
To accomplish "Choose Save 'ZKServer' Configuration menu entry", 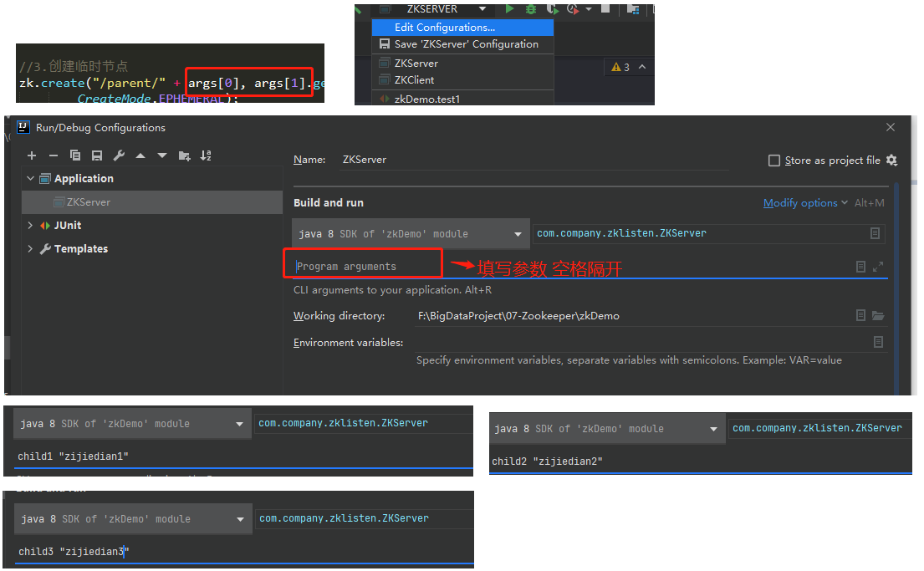I will click(x=462, y=44).
